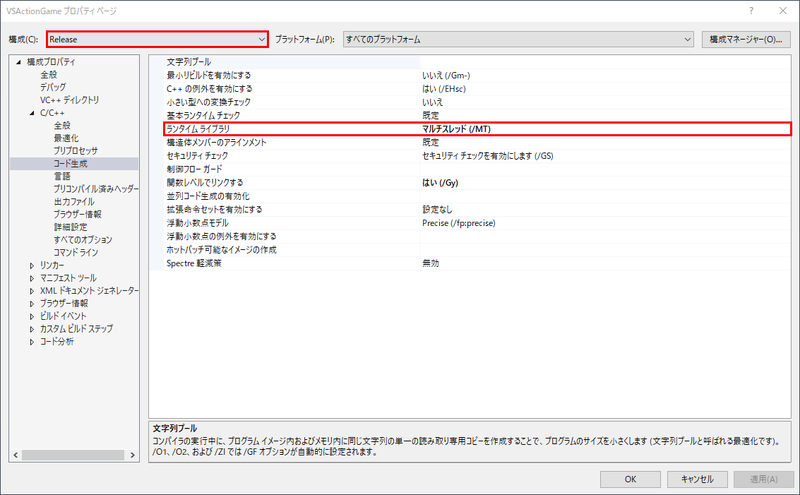Select 基本ランタイム チェック property
Screen dimensions: 800x495
(x=203, y=115)
